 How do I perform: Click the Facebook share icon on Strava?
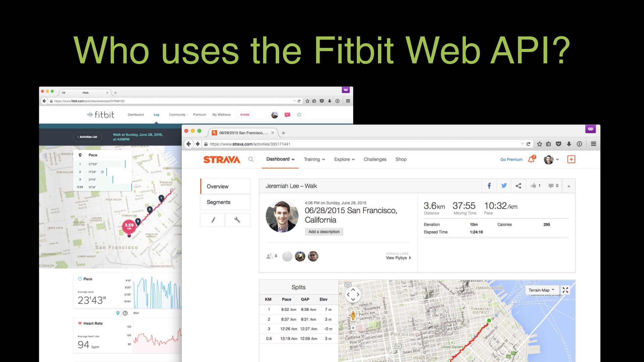(490, 186)
